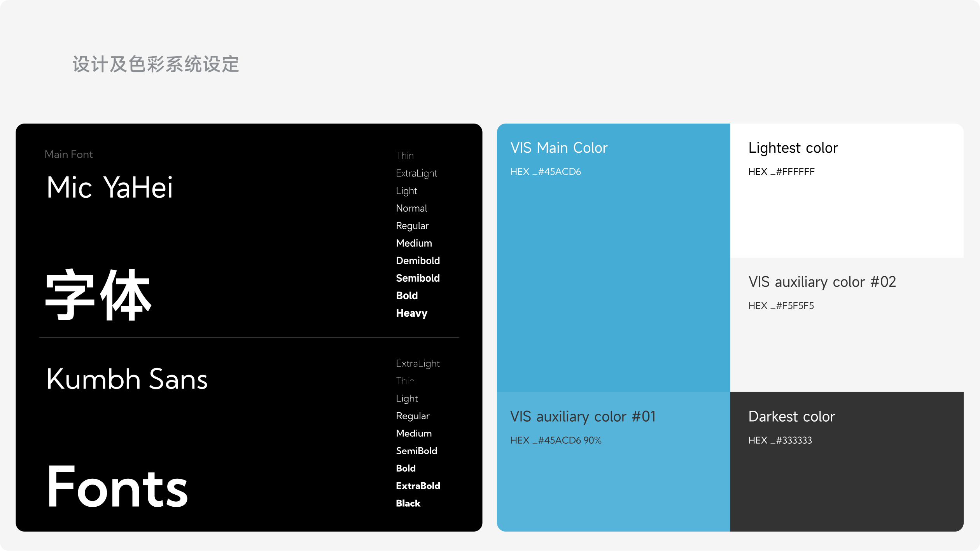980x551 pixels.
Task: Click the SemiBold weight under Kumbh Sans
Action: pyautogui.click(x=416, y=451)
